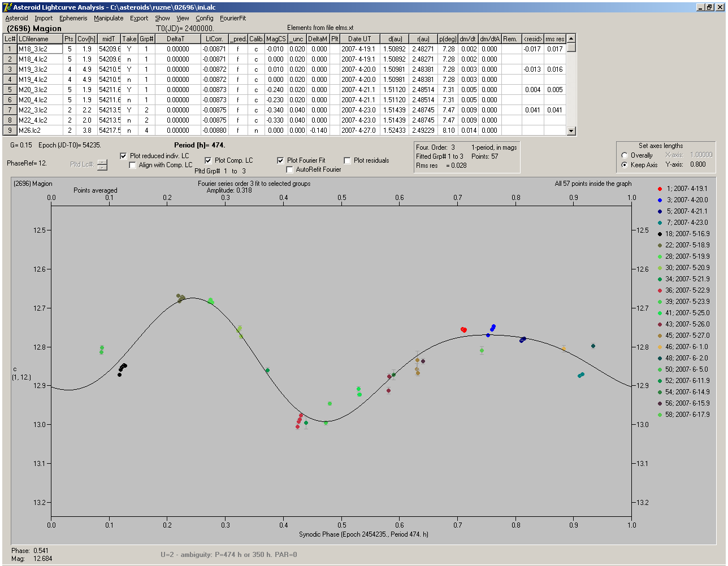The height and width of the screenshot is (566, 728).
Task: Click the M18_3.lc2 filename cell
Action: 40,49
